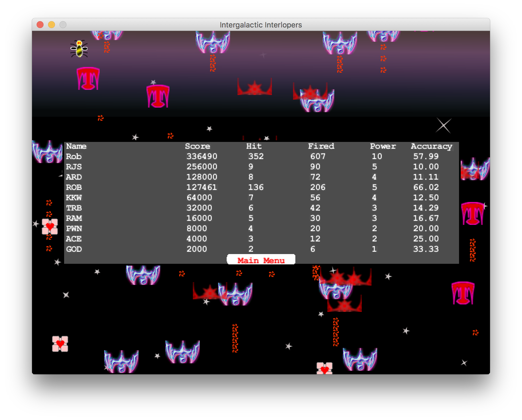The width and height of the screenshot is (522, 420).
Task: Click the PWN player name
Action: (74, 229)
